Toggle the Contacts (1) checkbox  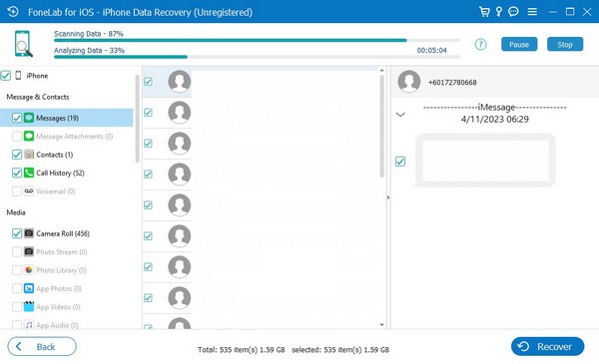click(x=17, y=155)
